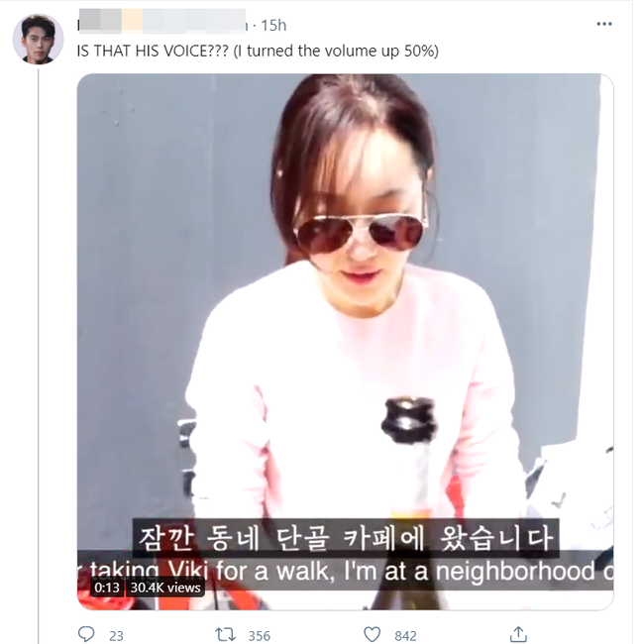Screen dimensions: 644x644
Task: Click the black bottle cap in the video
Action: (x=408, y=419)
